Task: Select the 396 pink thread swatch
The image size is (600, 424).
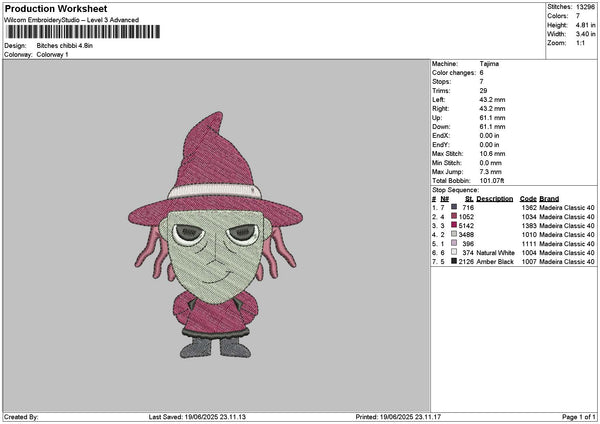Action: coord(454,243)
